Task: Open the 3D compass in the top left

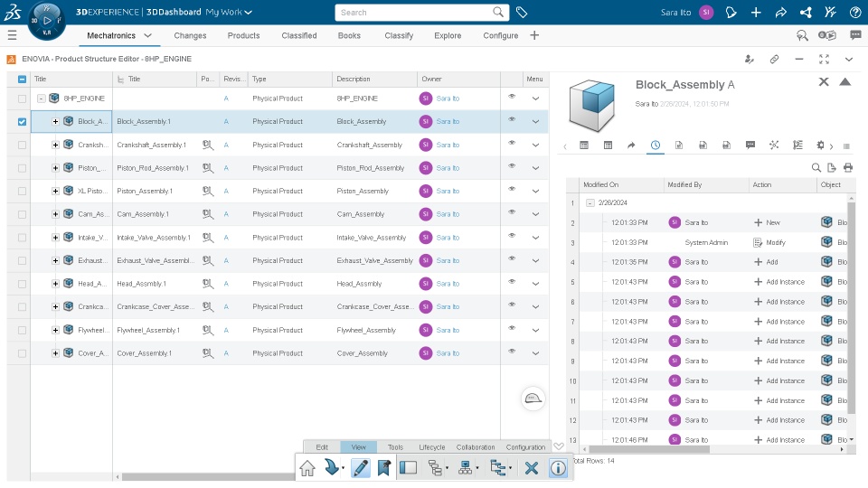Action: pos(47,20)
